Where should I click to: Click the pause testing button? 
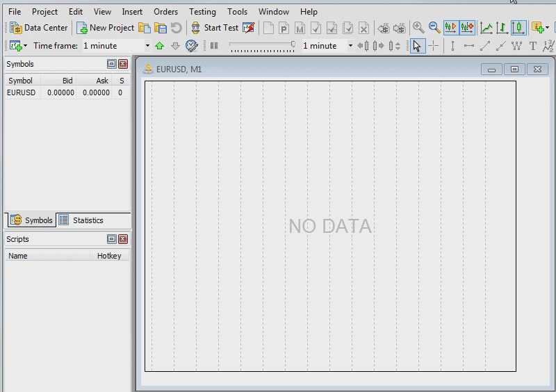pyautogui.click(x=214, y=46)
